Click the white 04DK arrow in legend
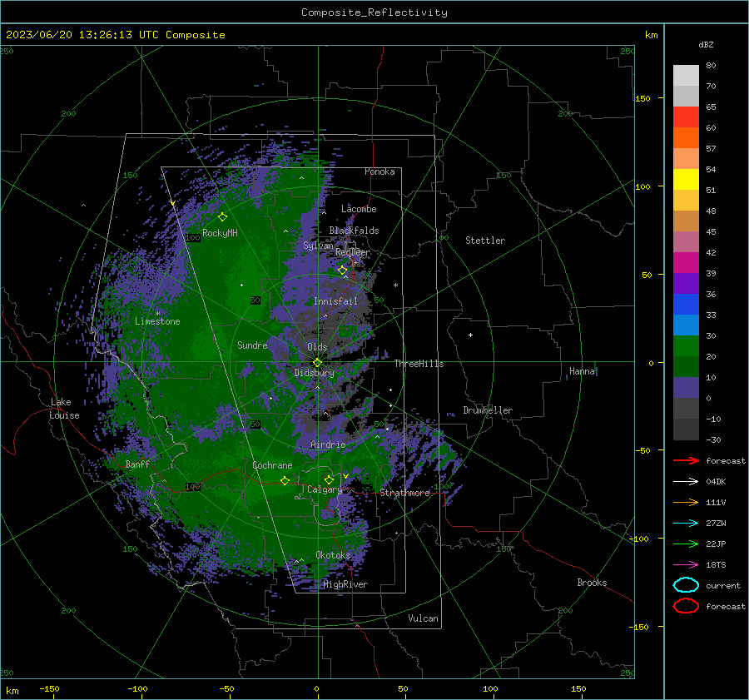Viewport: 749px width, 700px height. coord(686,482)
